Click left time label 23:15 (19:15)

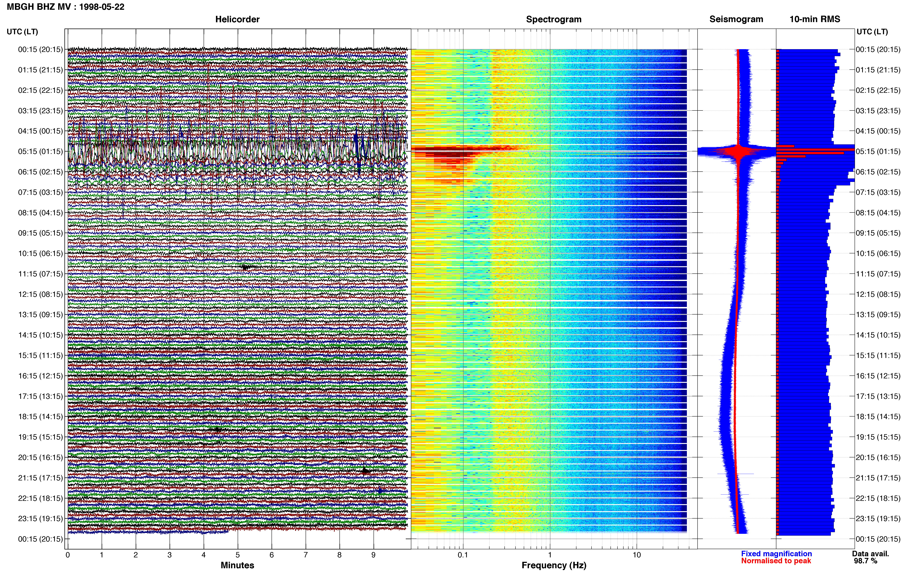point(41,519)
